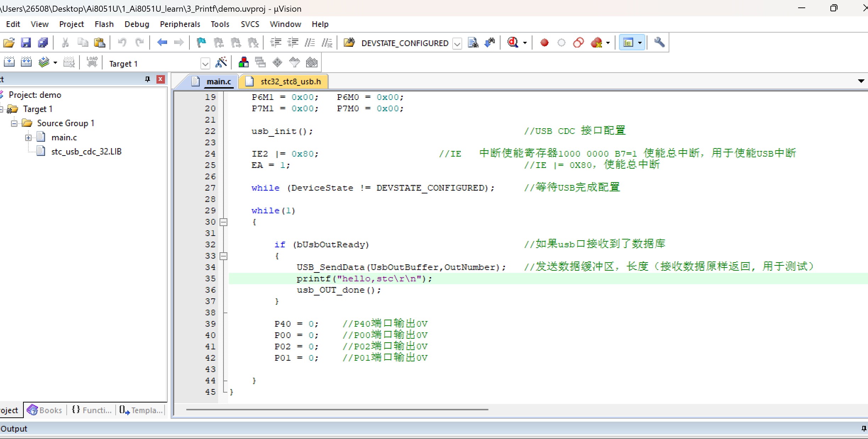The width and height of the screenshot is (868, 439).
Task: Open Options for Target magic wand
Action: pos(221,63)
